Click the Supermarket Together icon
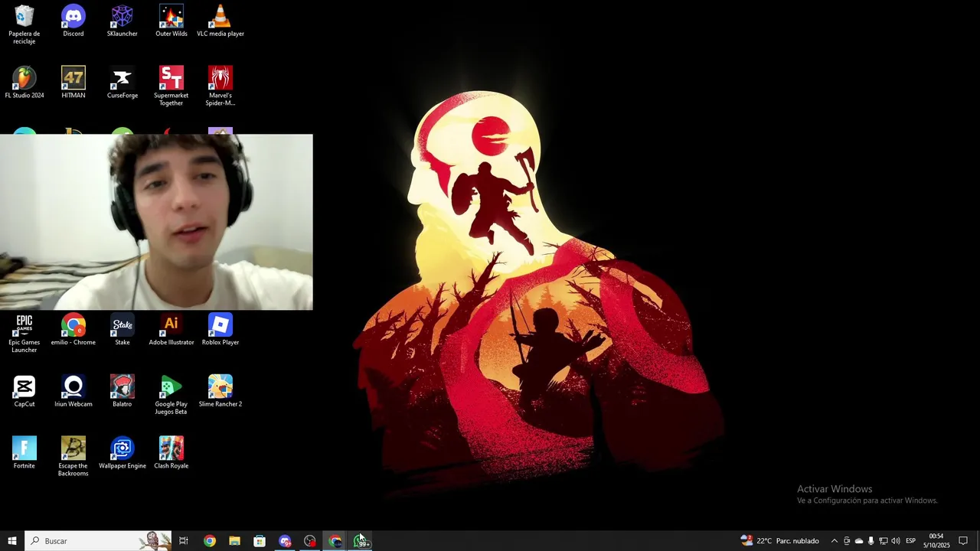This screenshot has width=980, height=551. click(171, 86)
